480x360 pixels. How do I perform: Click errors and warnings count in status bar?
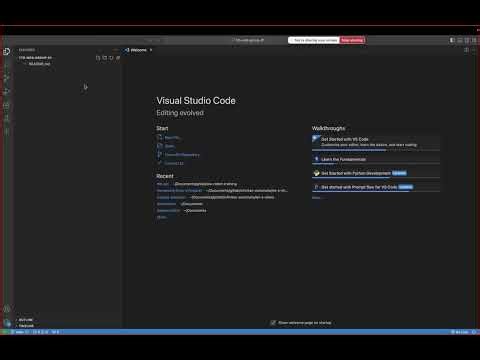[40, 332]
